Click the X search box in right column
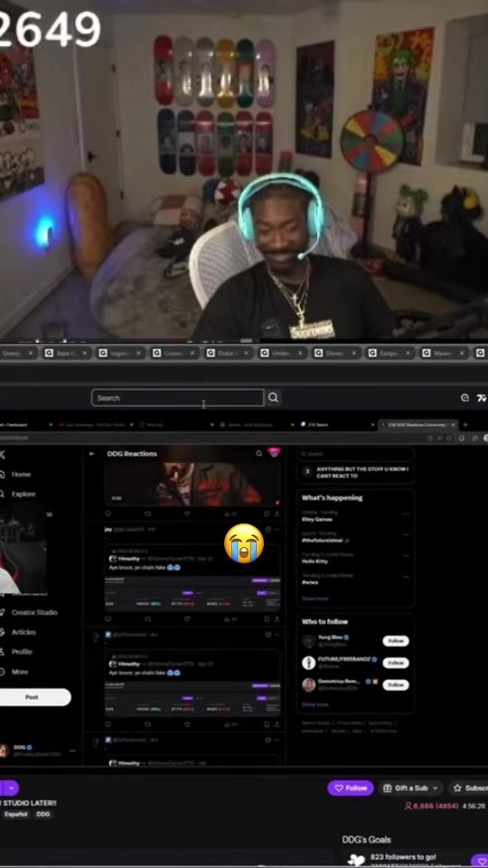Viewport: 488px width, 868px height. click(x=355, y=454)
